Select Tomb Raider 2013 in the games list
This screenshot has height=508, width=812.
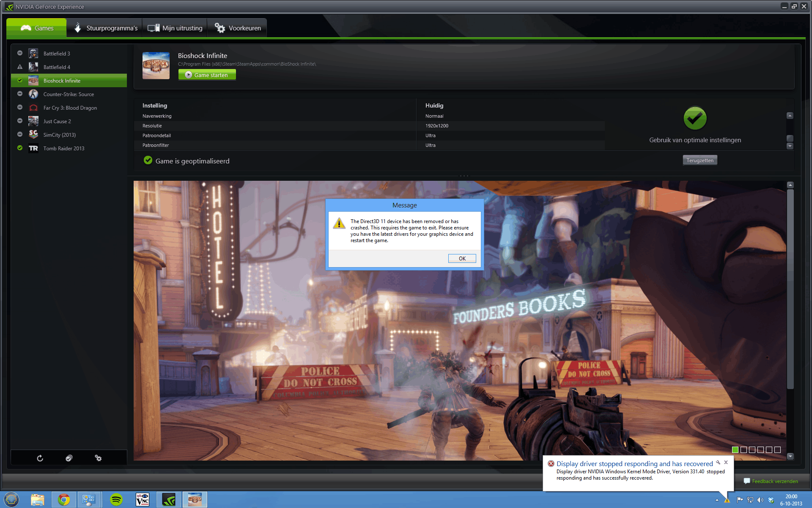tap(64, 149)
